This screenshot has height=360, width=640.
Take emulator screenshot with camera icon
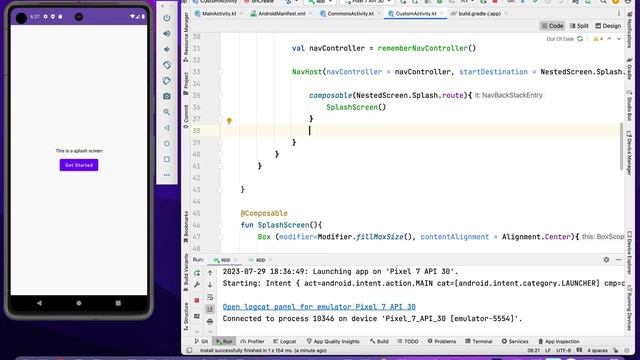[x=167, y=96]
